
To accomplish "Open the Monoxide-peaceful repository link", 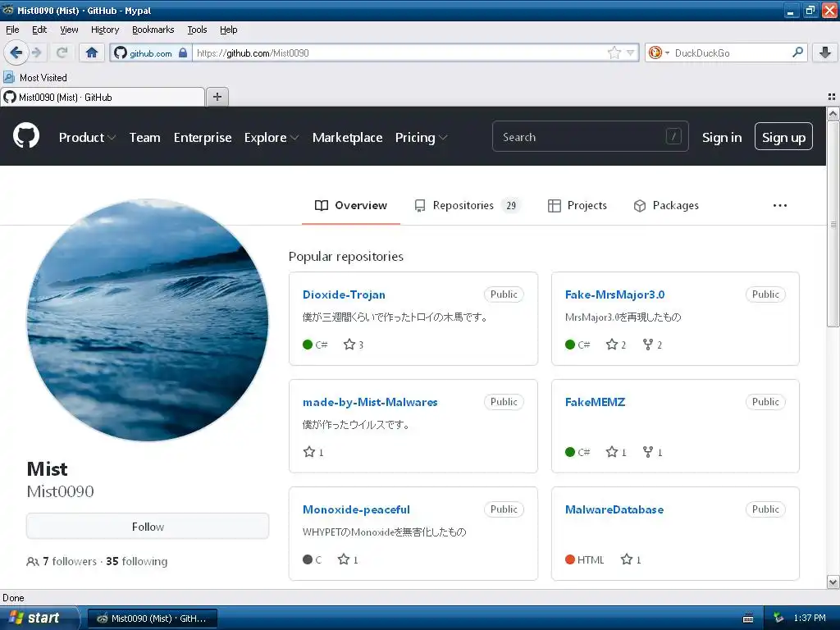I will tap(356, 509).
